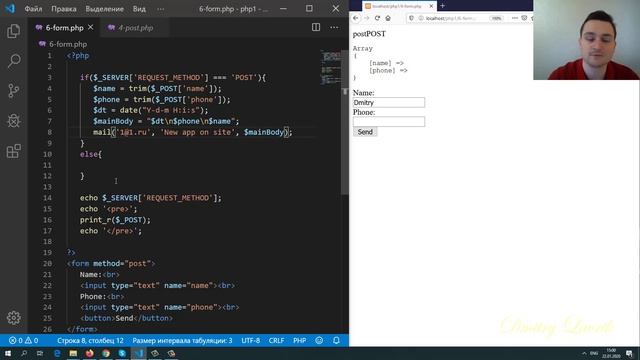Close the localhost browser tab
The height and width of the screenshot is (360, 640).
point(431,6)
